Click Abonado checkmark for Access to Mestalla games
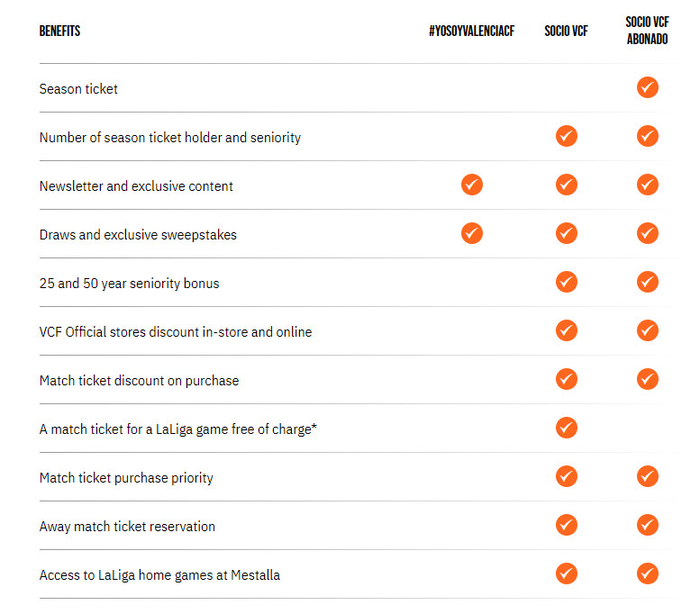This screenshot has height=614, width=700. coord(648,573)
